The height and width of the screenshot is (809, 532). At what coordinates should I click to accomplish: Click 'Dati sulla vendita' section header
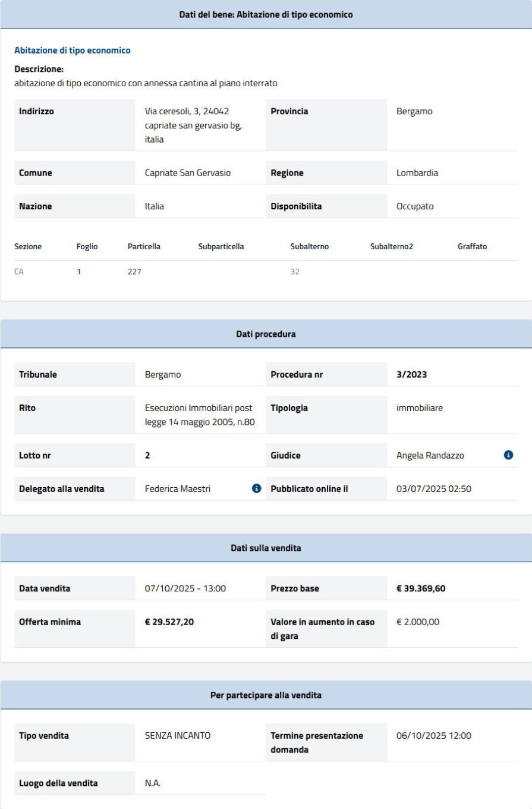(266, 548)
